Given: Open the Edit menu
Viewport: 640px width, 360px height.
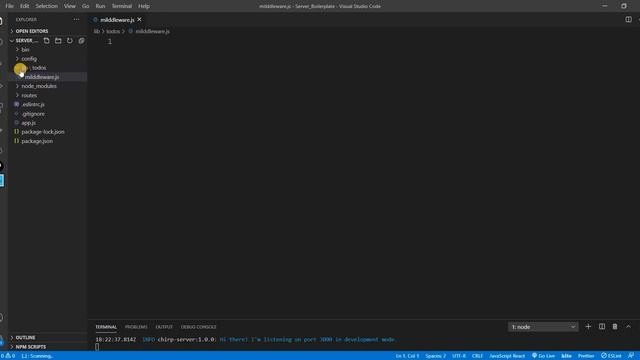Looking at the screenshot, I should pos(24,6).
